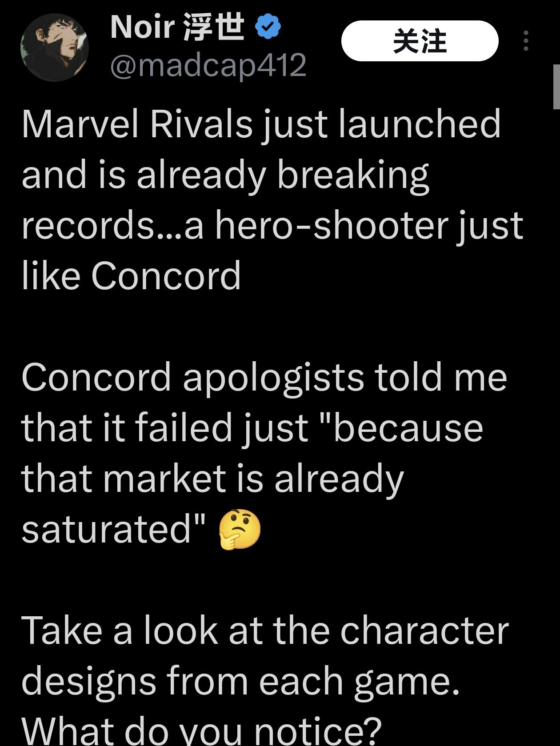Tap the 关注 follow button

[x=420, y=41]
